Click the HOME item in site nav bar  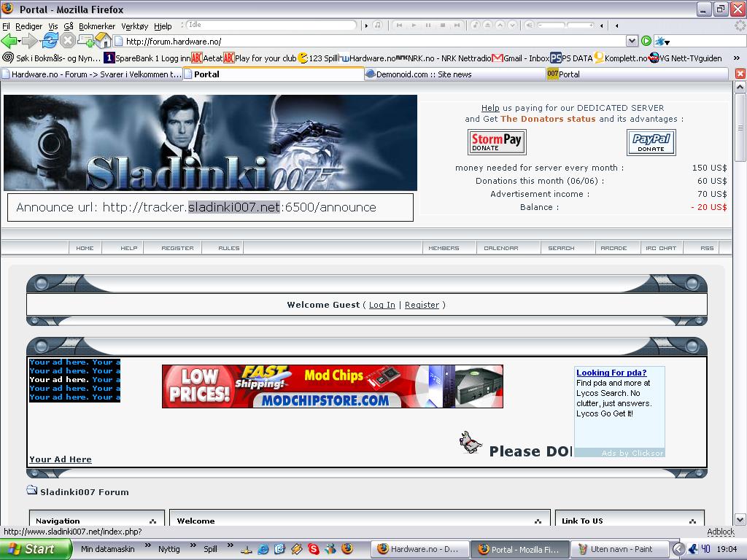pyautogui.click(x=85, y=248)
